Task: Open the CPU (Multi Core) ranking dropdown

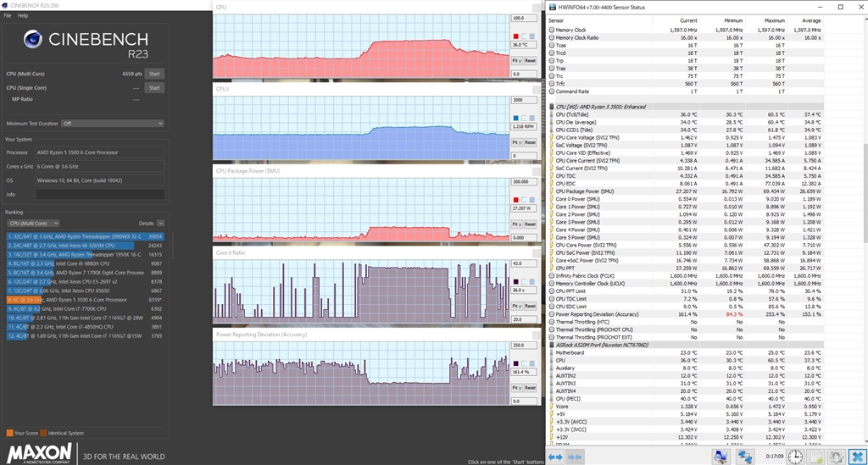Action: 33,224
